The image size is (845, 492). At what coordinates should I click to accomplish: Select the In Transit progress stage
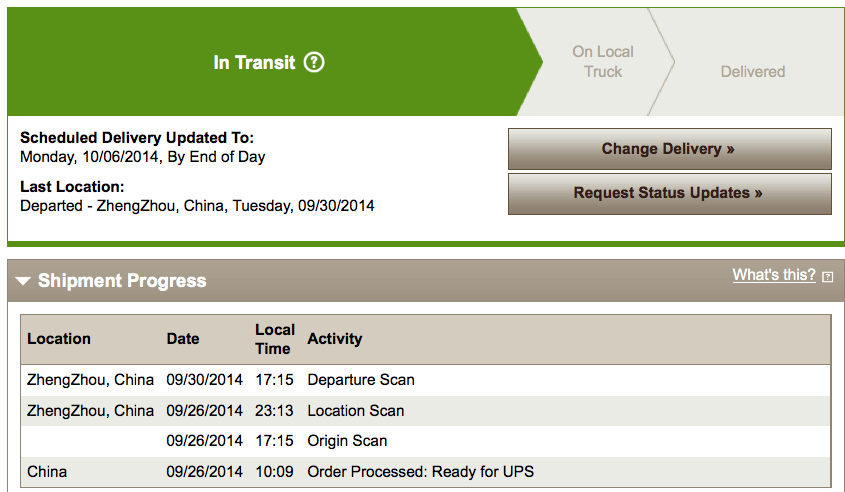click(268, 62)
